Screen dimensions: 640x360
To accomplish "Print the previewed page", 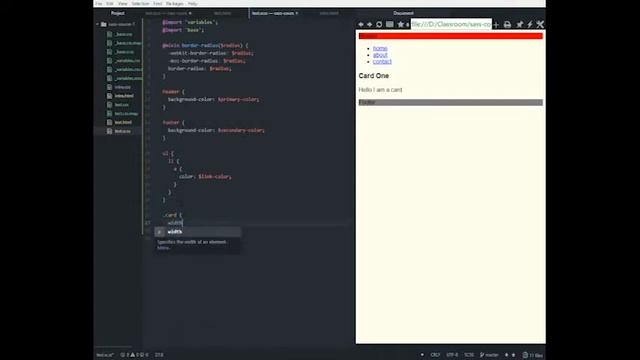I will point(507,25).
